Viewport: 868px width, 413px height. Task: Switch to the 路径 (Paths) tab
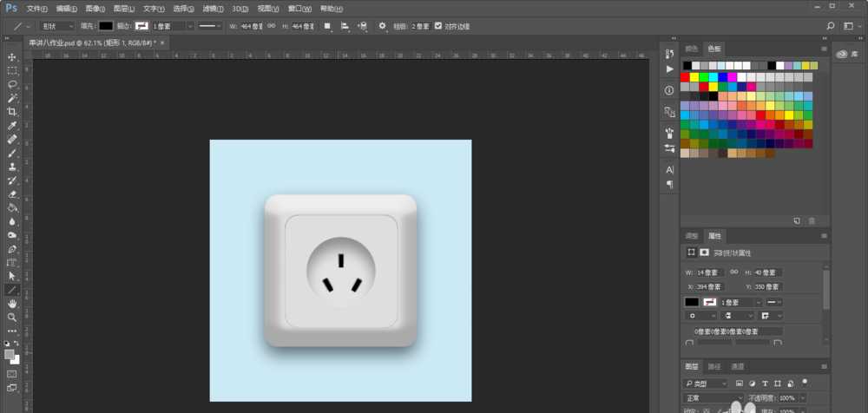pyautogui.click(x=714, y=366)
